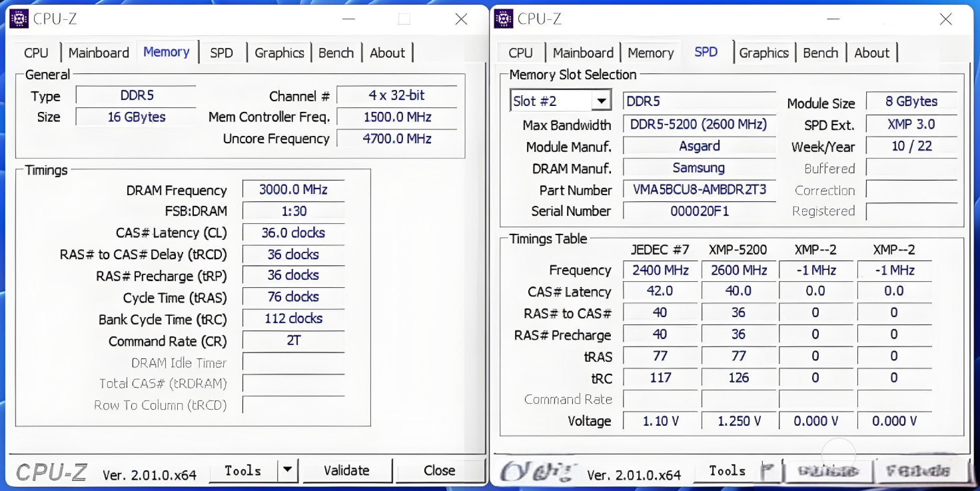
Task: Click the Part Number field showing VMA5BCU8-AMBDR2T3
Action: pos(699,190)
